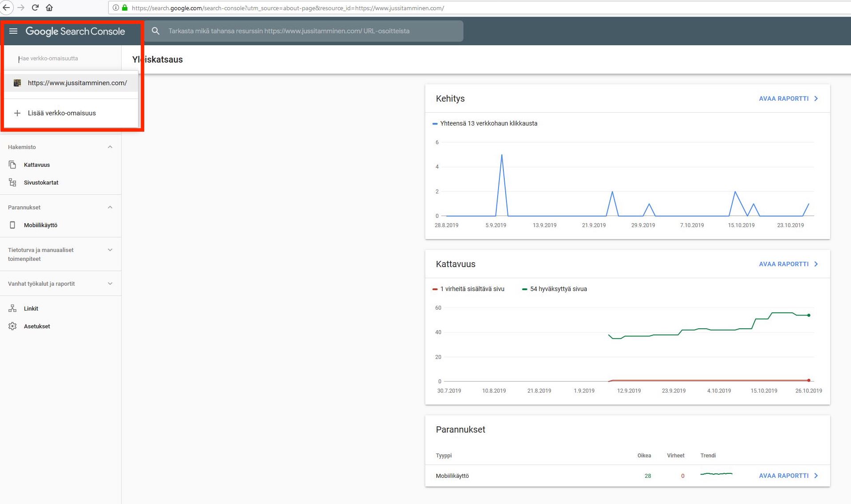Click the Sivustokartat sitemap icon
Screen dimensions: 851x504
point(12,182)
